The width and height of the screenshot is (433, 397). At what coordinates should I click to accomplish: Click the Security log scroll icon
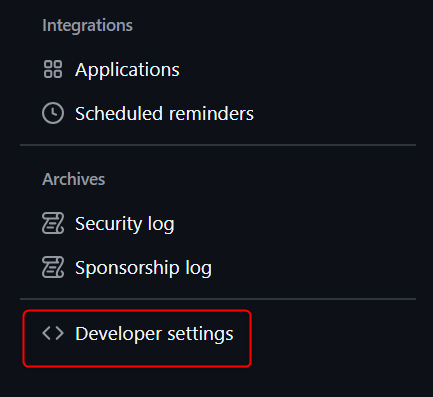[53, 223]
